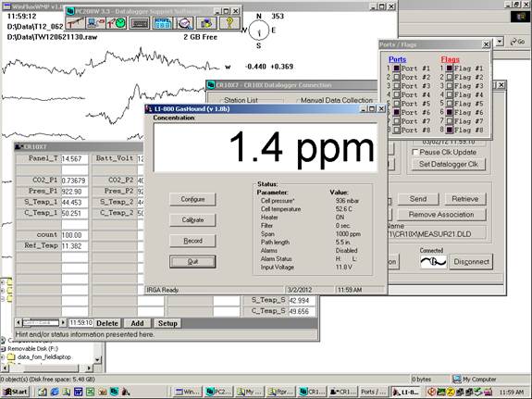
Task: Activate the Ports /... taskbar button
Action: [373, 392]
